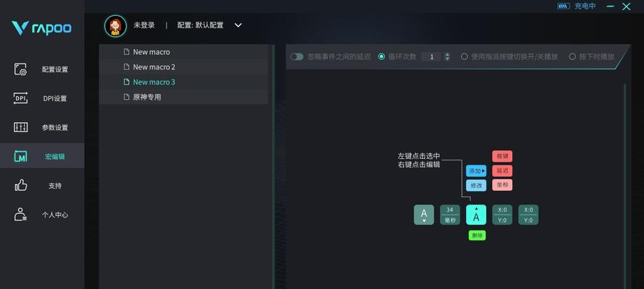Image resolution: width=644 pixels, height=289 pixels.
Task: Toggle 忽略事件之间的延迟 switch
Action: pos(297,56)
